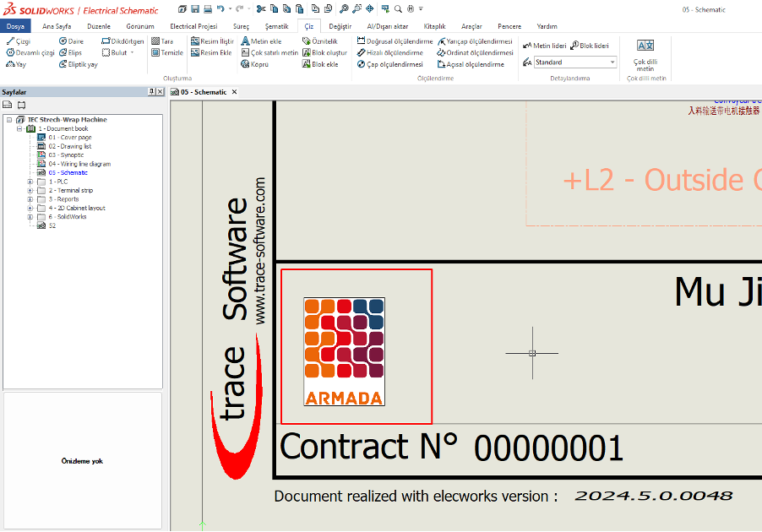Expand the 4 - 2D Cabinet layout folder
This screenshot has width=762, height=532.
tap(30, 208)
